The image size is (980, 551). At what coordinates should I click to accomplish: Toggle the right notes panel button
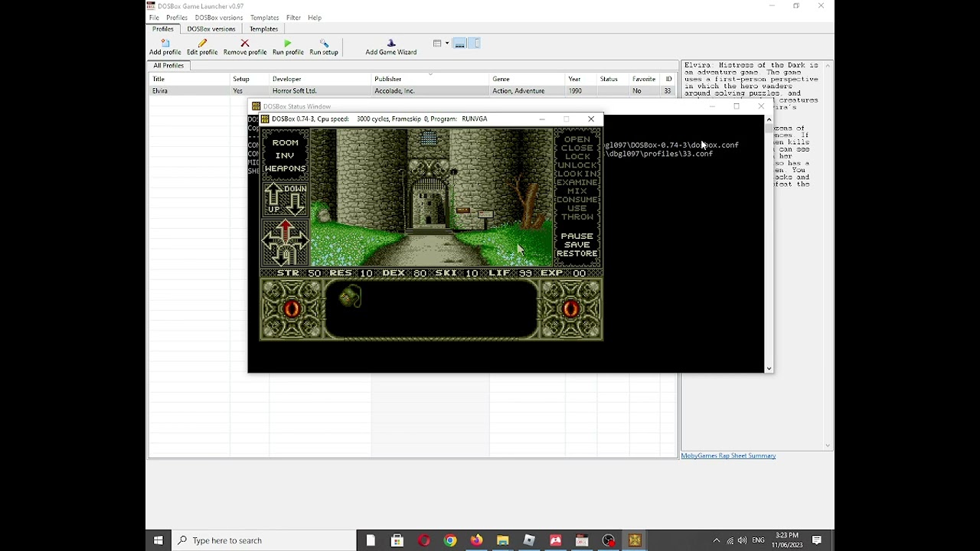(x=474, y=44)
